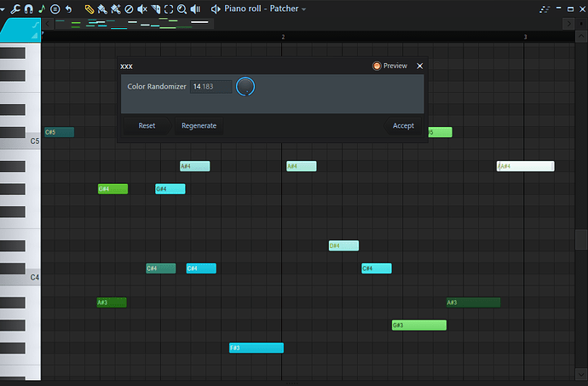Image resolution: width=588 pixels, height=386 pixels.
Task: Select the pencil Draw tool
Action: pyautogui.click(x=89, y=9)
